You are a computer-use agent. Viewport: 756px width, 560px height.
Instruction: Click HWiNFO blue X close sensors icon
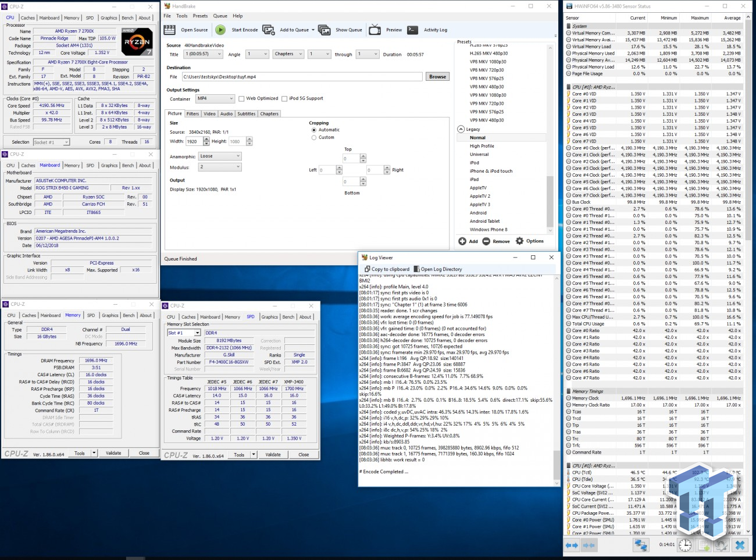coord(740,545)
